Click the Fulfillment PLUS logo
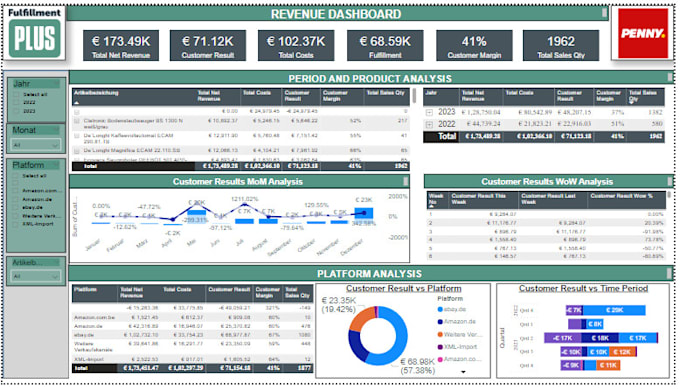This screenshot has width=680, height=390. click(x=34, y=33)
